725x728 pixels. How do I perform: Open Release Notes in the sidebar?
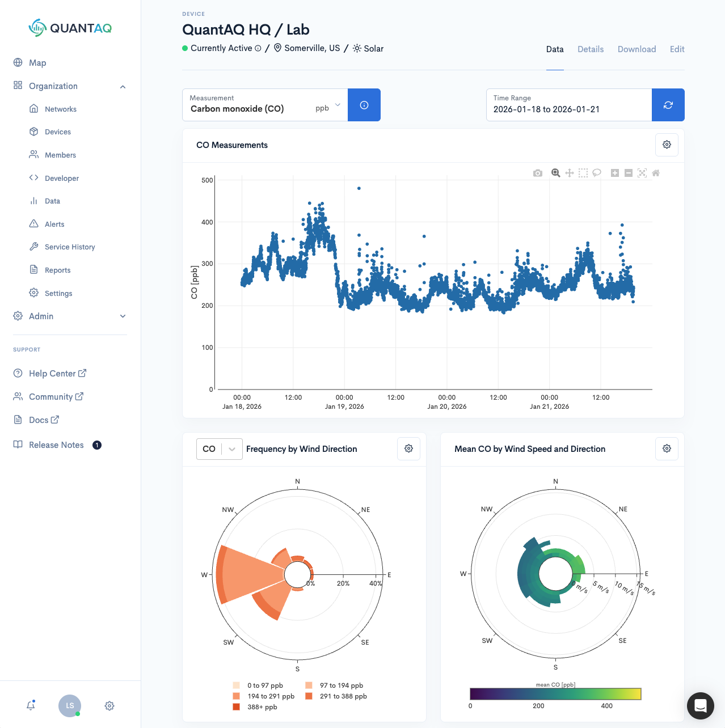pos(56,445)
